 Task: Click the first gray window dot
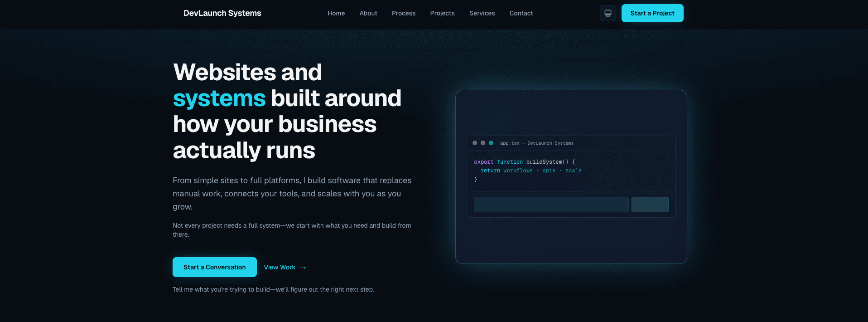(x=475, y=143)
